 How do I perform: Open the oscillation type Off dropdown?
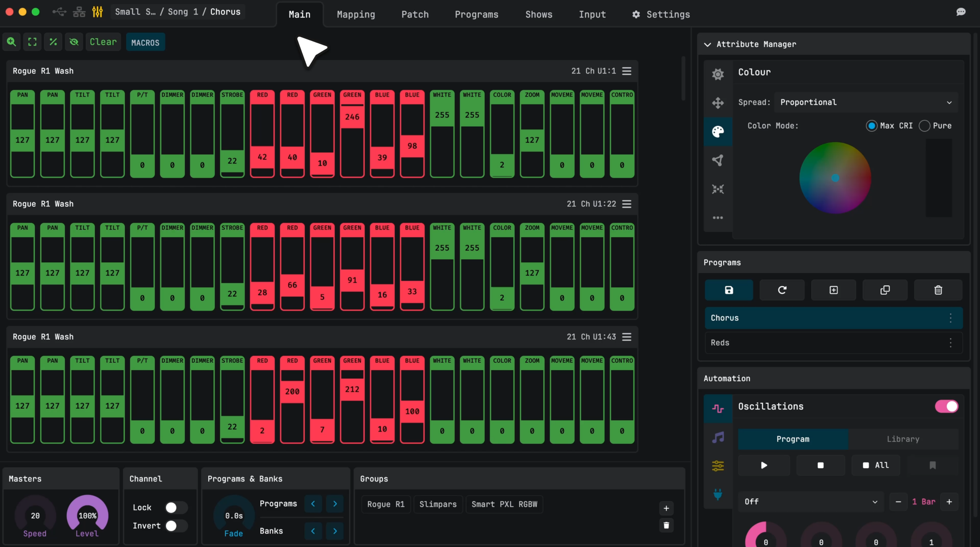point(811,502)
